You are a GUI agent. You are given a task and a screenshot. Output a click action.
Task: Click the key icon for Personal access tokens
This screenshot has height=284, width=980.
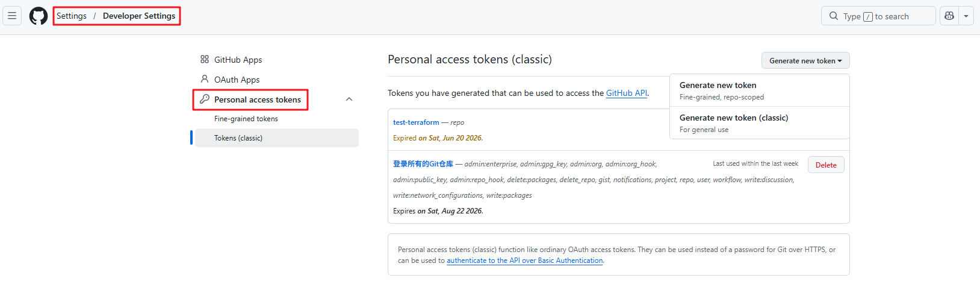205,99
